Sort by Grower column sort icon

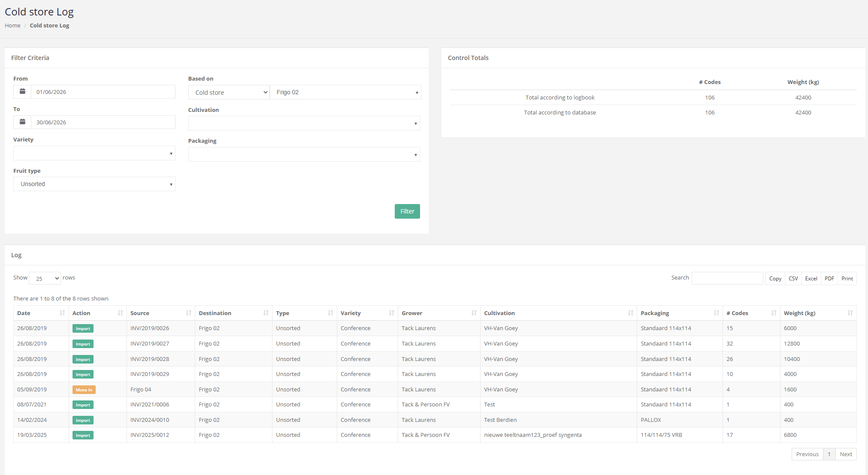coord(474,313)
